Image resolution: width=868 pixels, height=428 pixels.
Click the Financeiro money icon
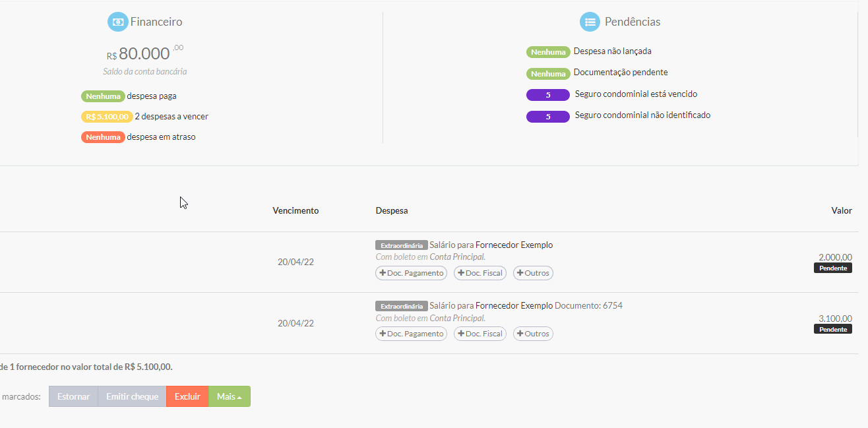coord(117,22)
